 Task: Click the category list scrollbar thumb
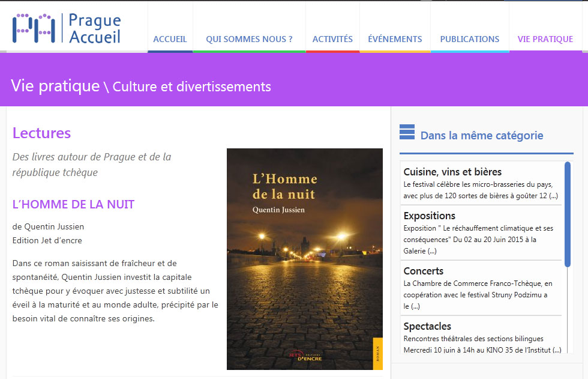tap(568, 214)
